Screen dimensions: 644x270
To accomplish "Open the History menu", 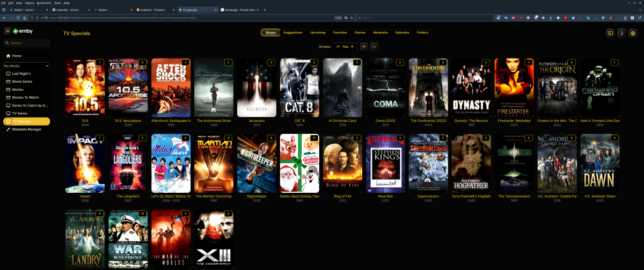I will coord(29,3).
